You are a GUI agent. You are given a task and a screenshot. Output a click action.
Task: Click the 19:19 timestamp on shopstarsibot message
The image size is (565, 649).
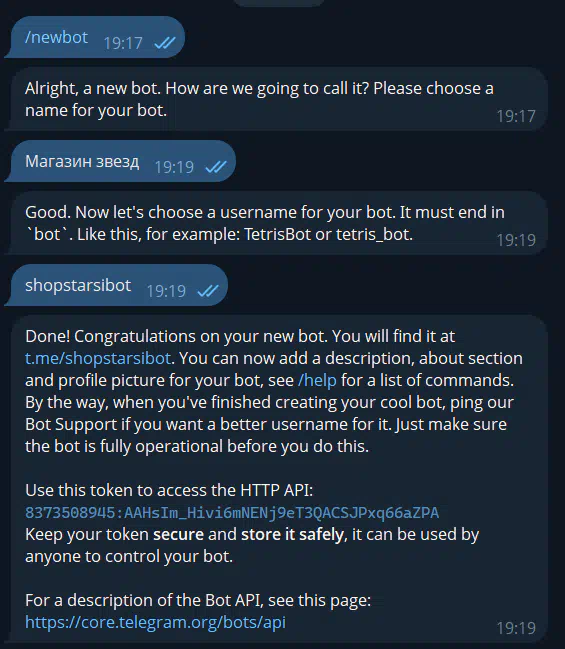tap(166, 291)
